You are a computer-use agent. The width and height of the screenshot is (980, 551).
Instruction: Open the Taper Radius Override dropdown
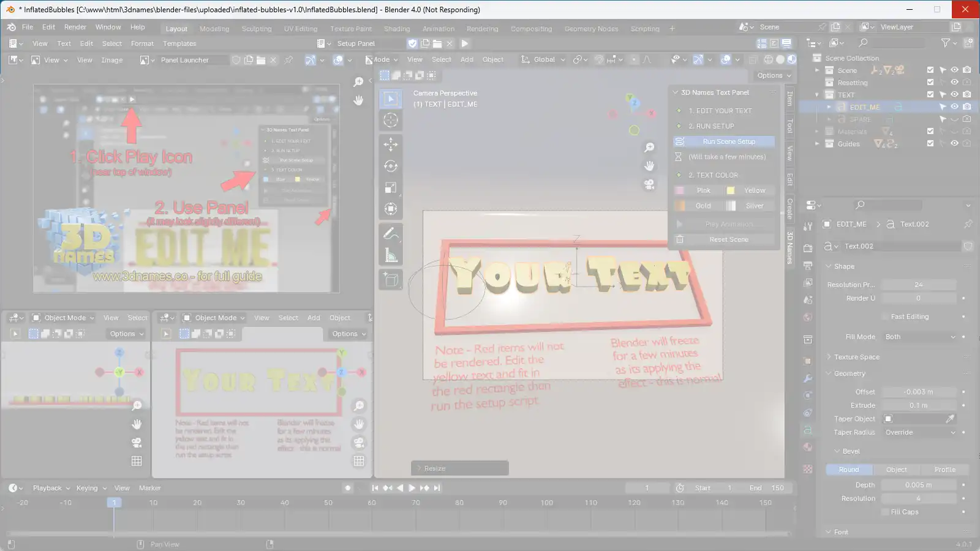pyautogui.click(x=919, y=432)
